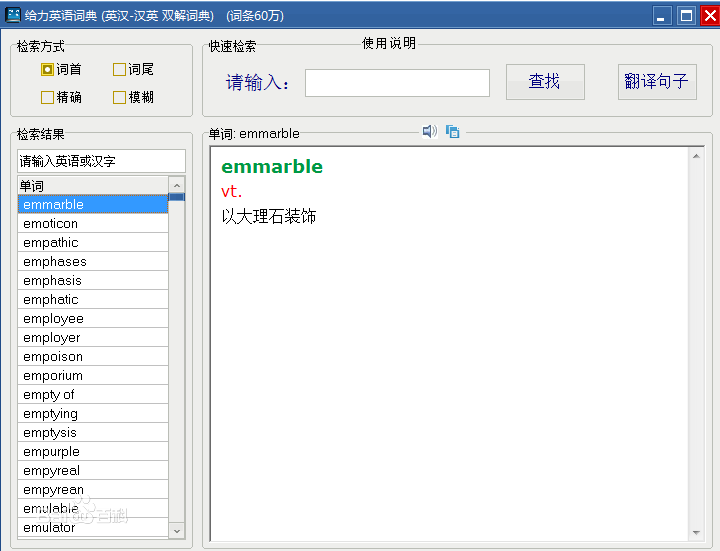The image size is (720, 551).
Task: Select 'emporium' in the word list
Action: click(92, 376)
